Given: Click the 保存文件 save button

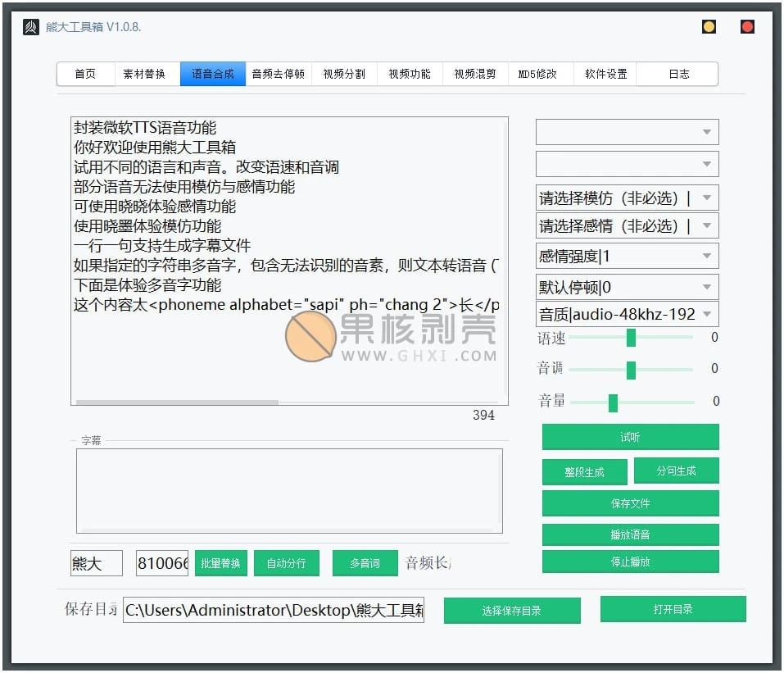Looking at the screenshot, I should click(x=630, y=502).
